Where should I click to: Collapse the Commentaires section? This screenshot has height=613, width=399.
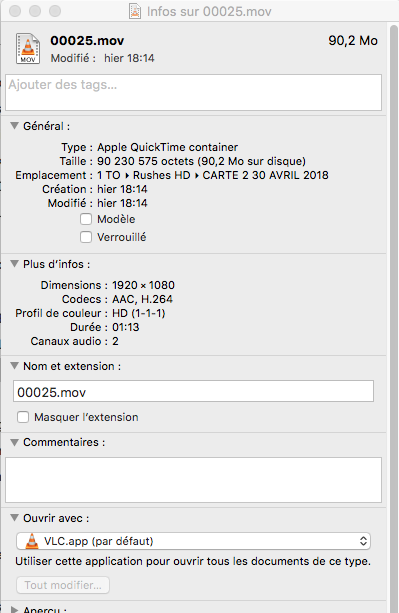pyautogui.click(x=14, y=442)
